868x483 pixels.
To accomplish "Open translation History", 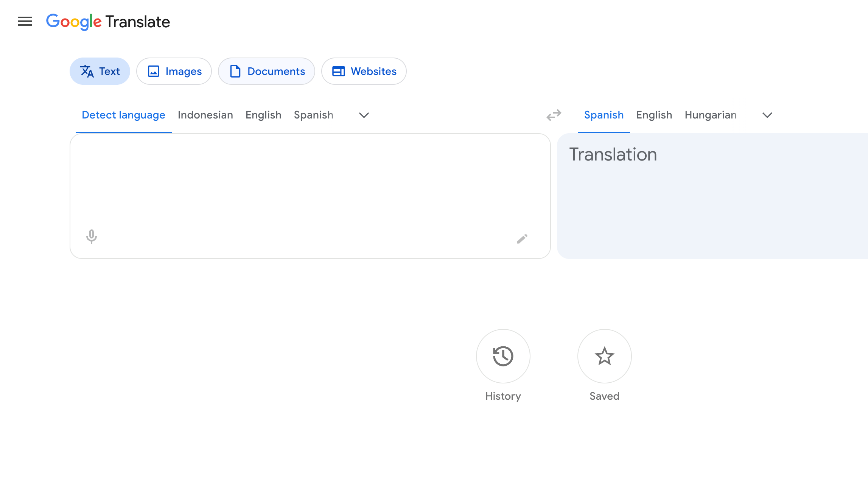I will pos(502,356).
